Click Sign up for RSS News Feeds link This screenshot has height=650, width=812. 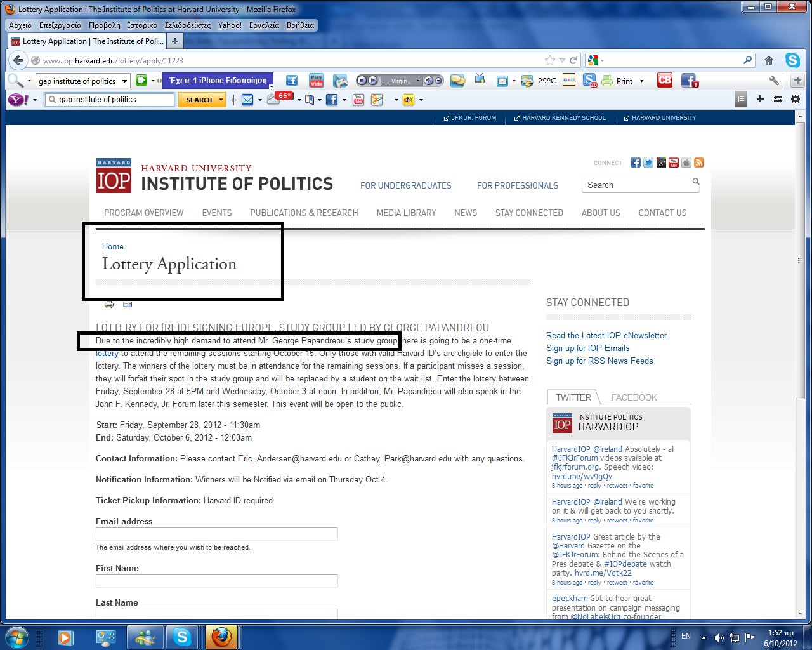point(599,361)
